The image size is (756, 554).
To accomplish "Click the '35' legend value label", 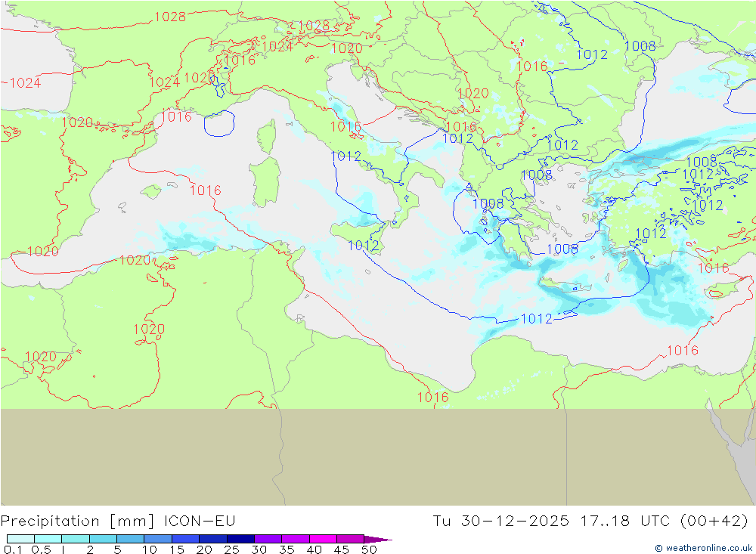I will point(287,549).
